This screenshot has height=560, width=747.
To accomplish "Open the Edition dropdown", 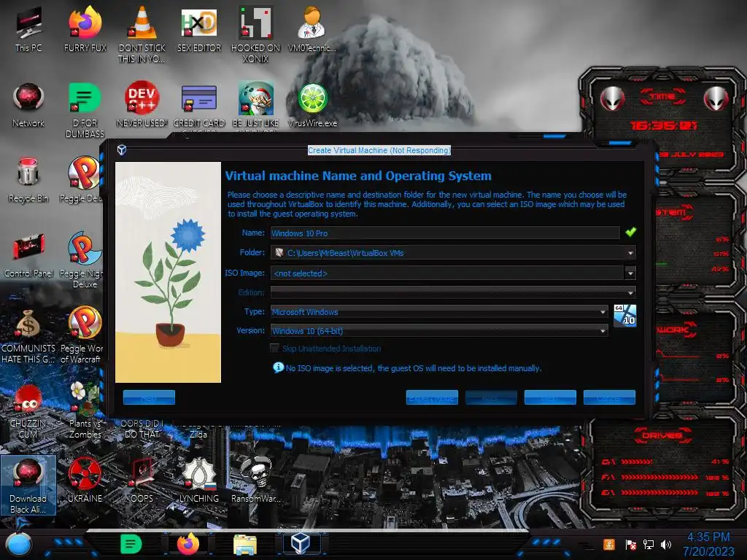I will 453,292.
